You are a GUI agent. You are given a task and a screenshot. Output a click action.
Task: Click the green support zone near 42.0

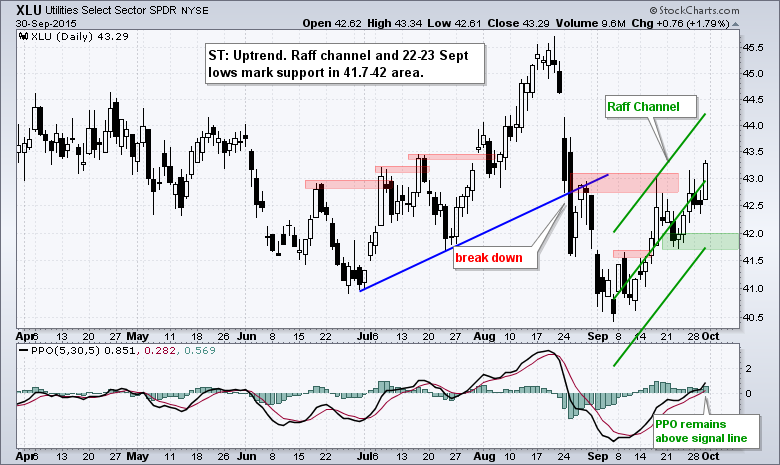(700, 241)
